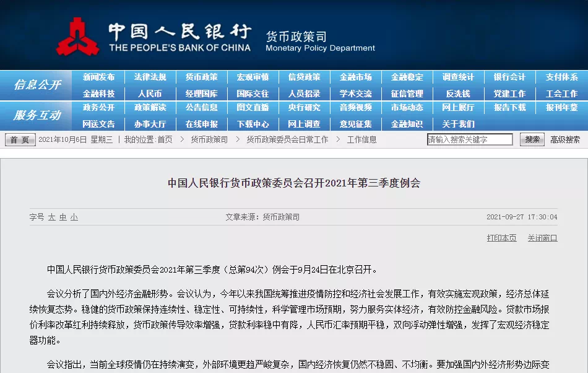Visit 意见征集 page
Screen dimensions: 588x373
pos(355,124)
